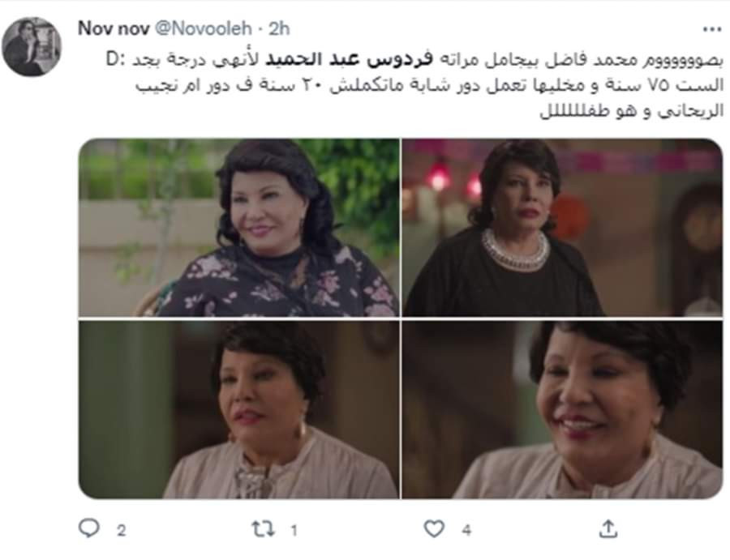
Task: View the bottom-right smiling close-up photo
Action: click(562, 410)
